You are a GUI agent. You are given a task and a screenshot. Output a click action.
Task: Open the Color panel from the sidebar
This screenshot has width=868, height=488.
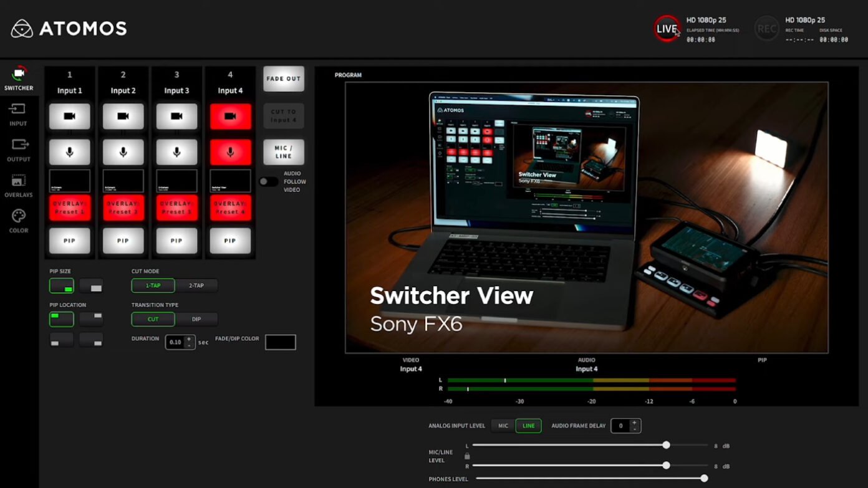18,220
